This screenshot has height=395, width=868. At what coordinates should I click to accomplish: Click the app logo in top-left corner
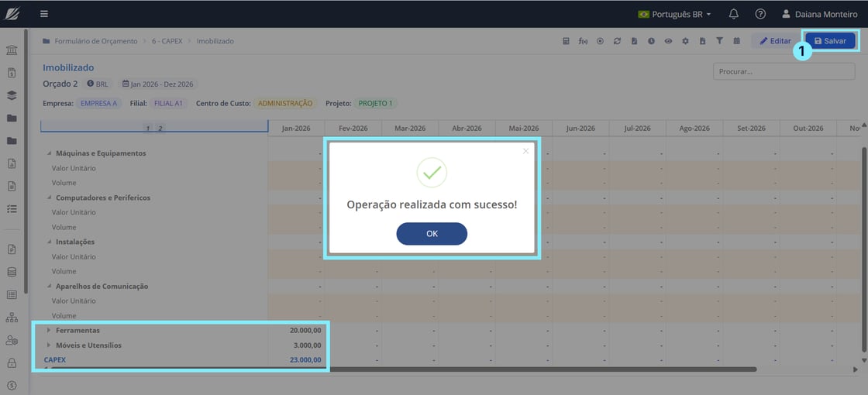(x=12, y=14)
